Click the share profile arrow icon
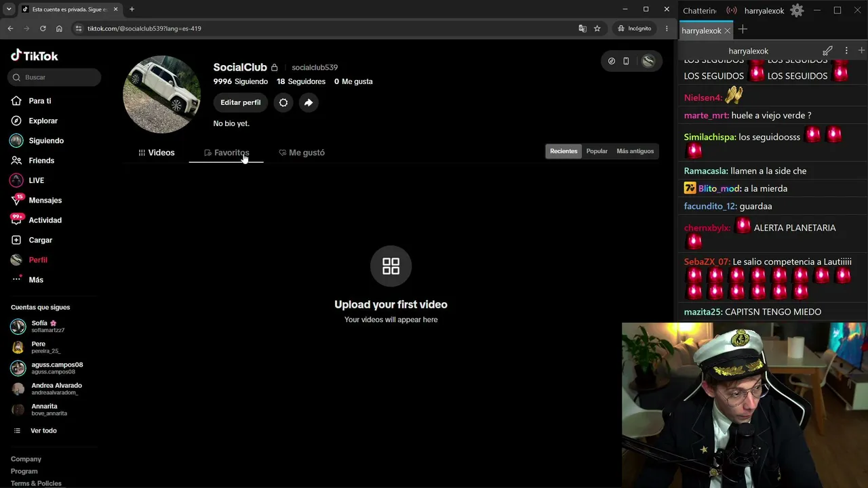This screenshot has height=488, width=868. [x=309, y=102]
